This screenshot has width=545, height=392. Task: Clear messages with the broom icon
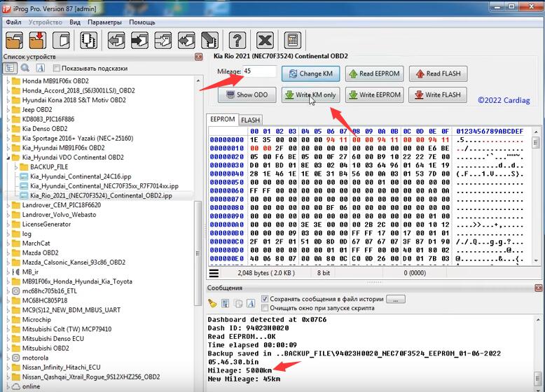click(212, 304)
